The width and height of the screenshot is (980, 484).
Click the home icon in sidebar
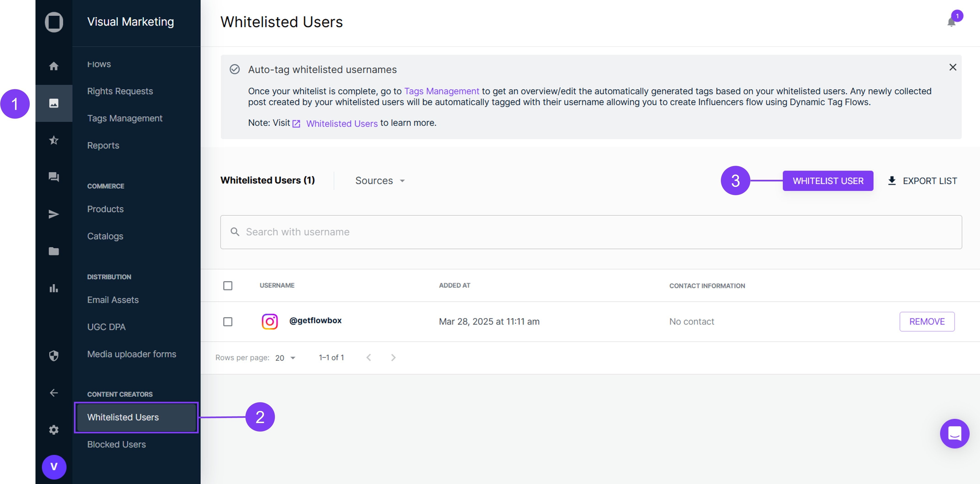click(54, 66)
